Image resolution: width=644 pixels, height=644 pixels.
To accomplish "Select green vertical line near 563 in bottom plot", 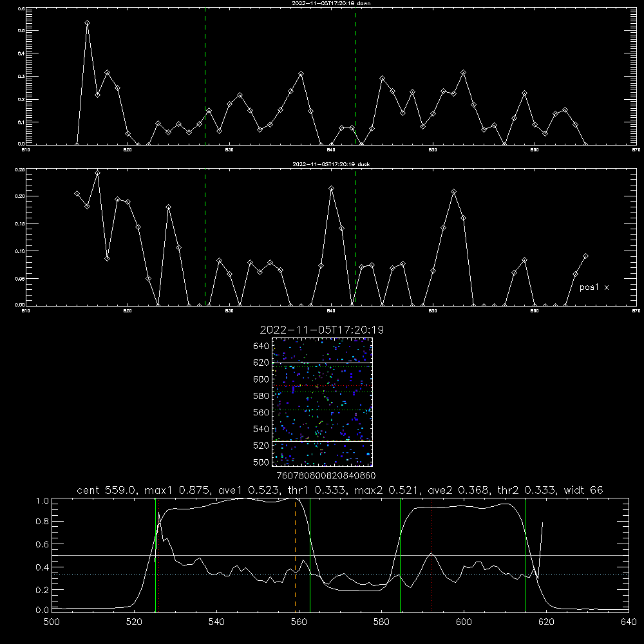I will tap(310, 555).
